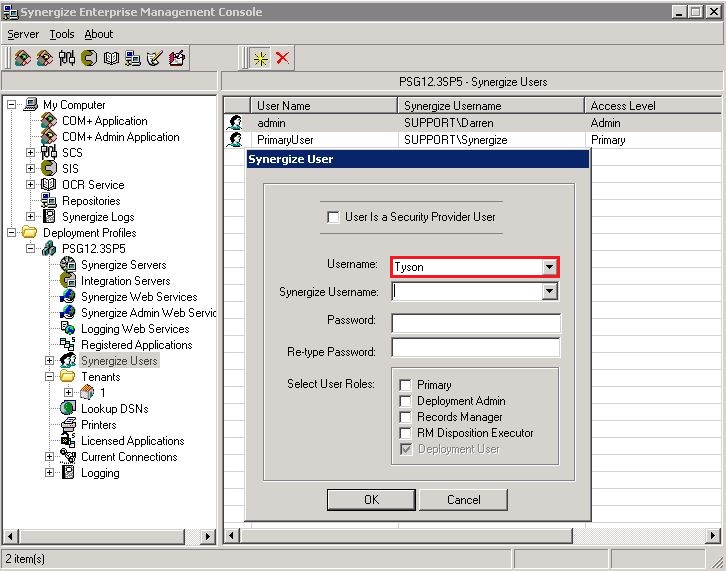Click the Licensed Applications tree icon
The width and height of the screenshot is (726, 571).
click(68, 440)
